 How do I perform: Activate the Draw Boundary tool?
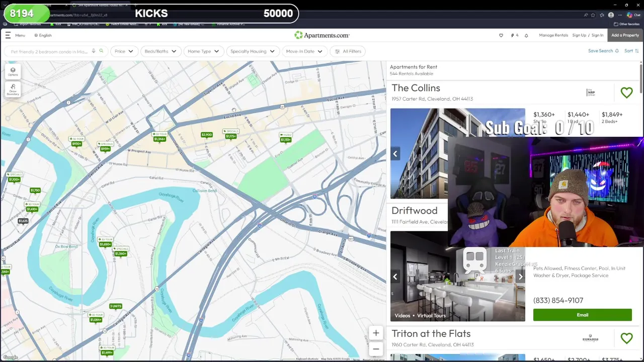click(13, 89)
